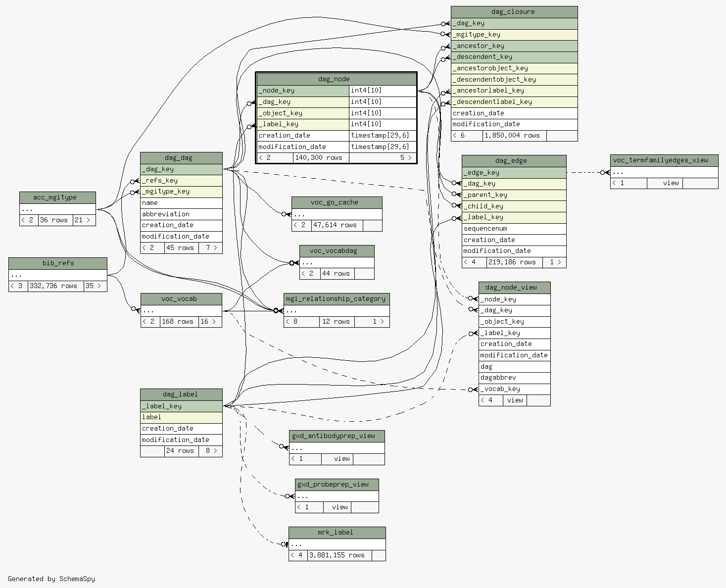Select _edge_key in dag_edge
The height and width of the screenshot is (588, 726).
514,173
